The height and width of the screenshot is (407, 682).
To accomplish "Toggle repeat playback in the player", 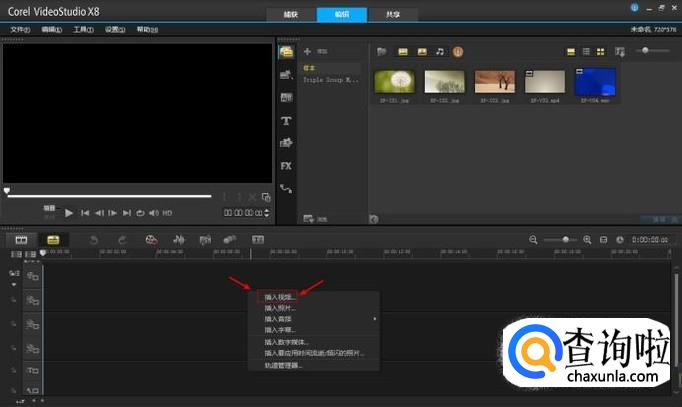I will [x=141, y=213].
